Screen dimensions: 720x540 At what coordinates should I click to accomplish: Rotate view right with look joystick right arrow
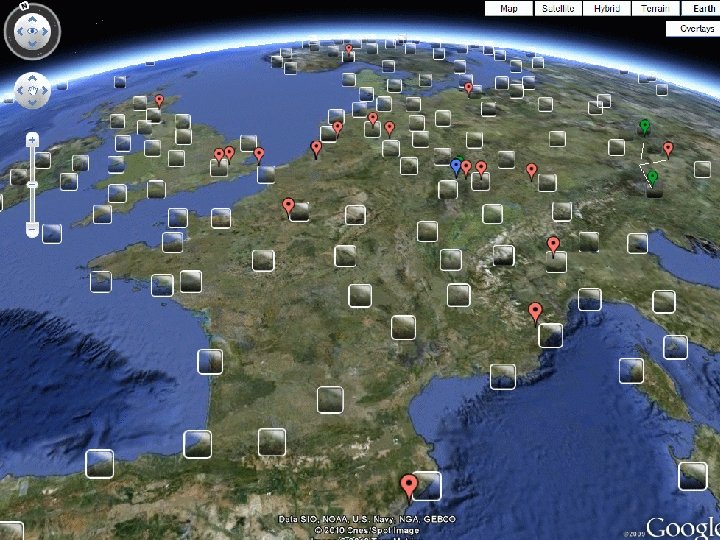coord(45,31)
